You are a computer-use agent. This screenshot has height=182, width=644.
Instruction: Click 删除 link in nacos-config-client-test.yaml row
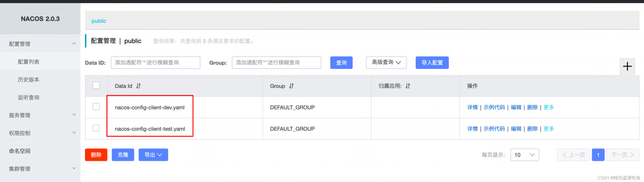pyautogui.click(x=532, y=129)
